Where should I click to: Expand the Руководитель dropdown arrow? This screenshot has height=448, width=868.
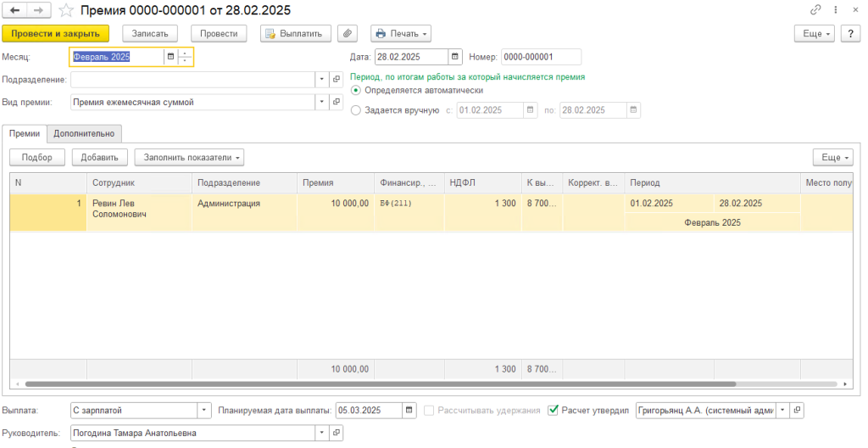click(323, 433)
